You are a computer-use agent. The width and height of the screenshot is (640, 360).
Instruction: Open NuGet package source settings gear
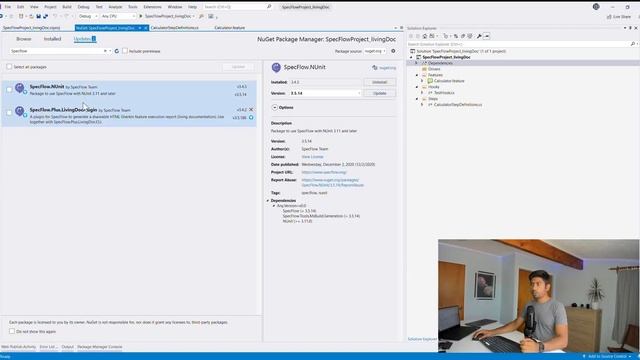tap(393, 51)
